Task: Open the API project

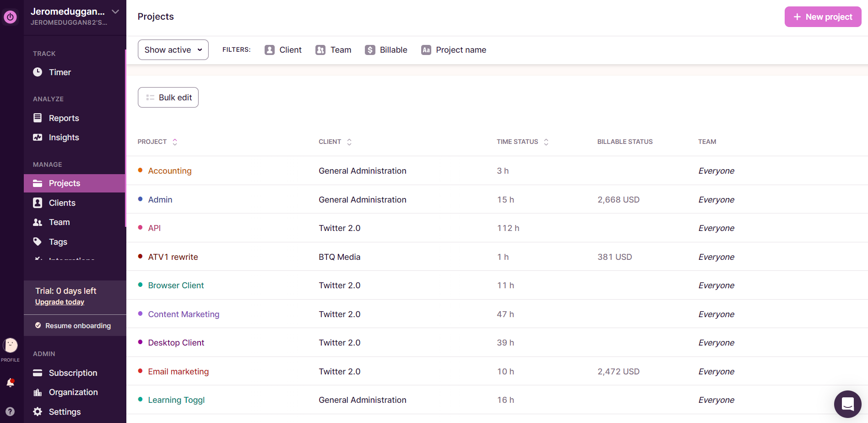Action: click(x=154, y=228)
